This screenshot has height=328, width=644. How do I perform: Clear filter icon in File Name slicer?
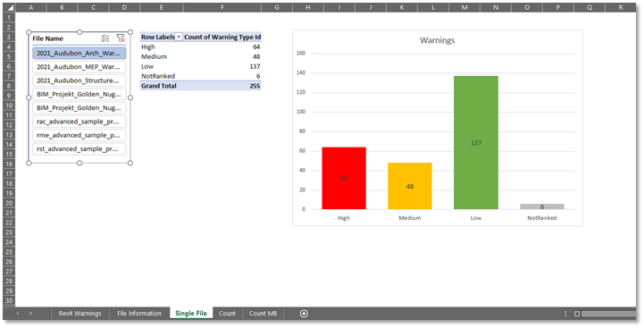pos(121,38)
